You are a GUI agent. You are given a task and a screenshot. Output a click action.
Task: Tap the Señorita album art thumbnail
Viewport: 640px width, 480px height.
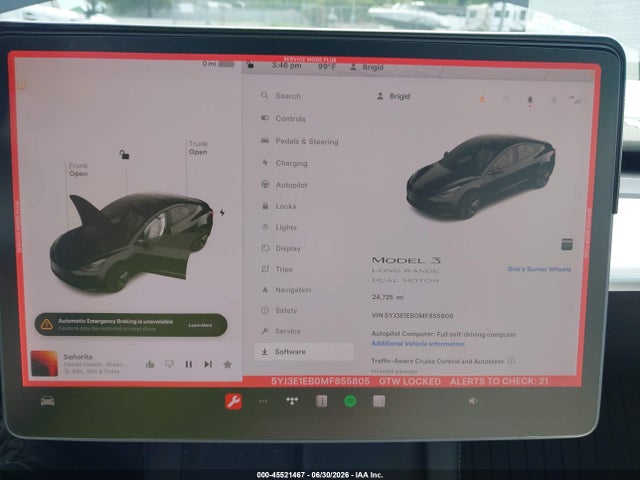point(44,364)
